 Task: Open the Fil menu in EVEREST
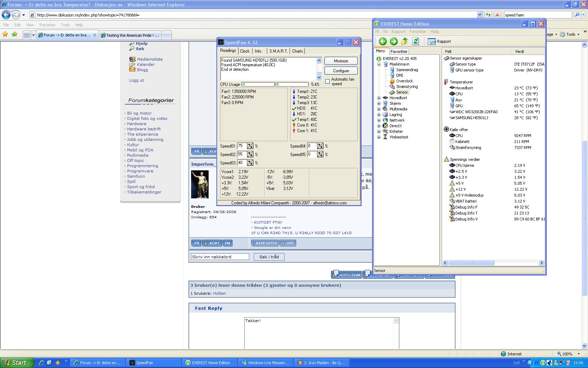tap(377, 32)
